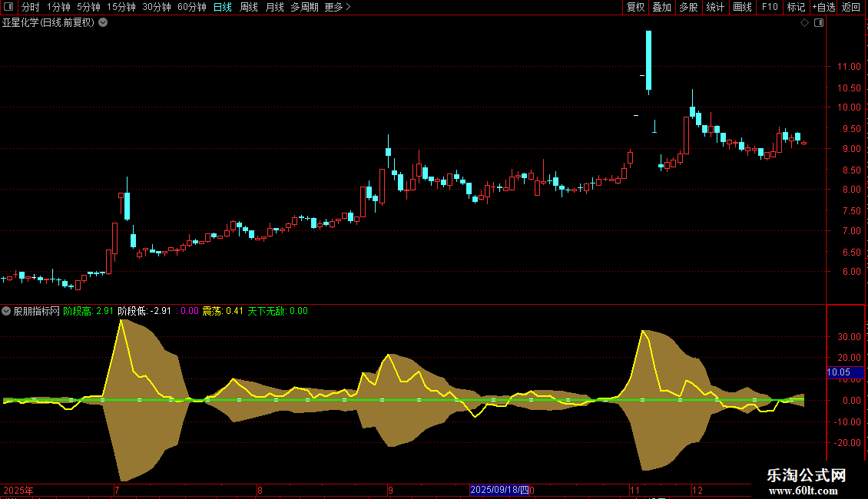Click the diamond marker icon above the chart

click(x=805, y=23)
